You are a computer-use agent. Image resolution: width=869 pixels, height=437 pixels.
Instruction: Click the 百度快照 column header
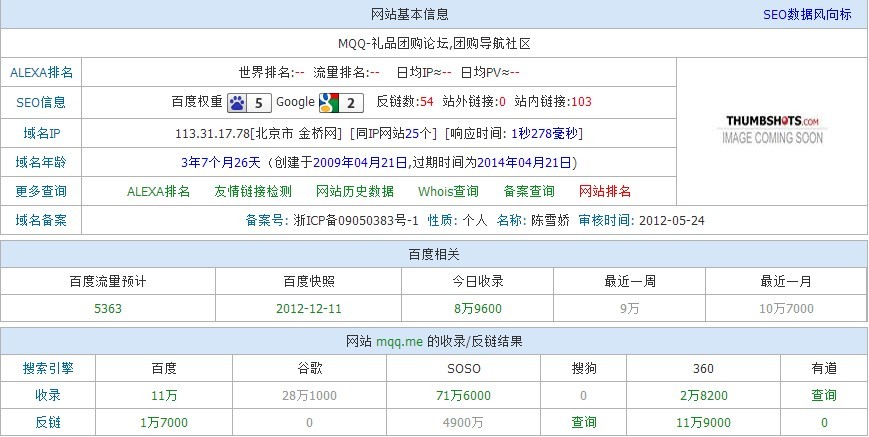tap(309, 281)
